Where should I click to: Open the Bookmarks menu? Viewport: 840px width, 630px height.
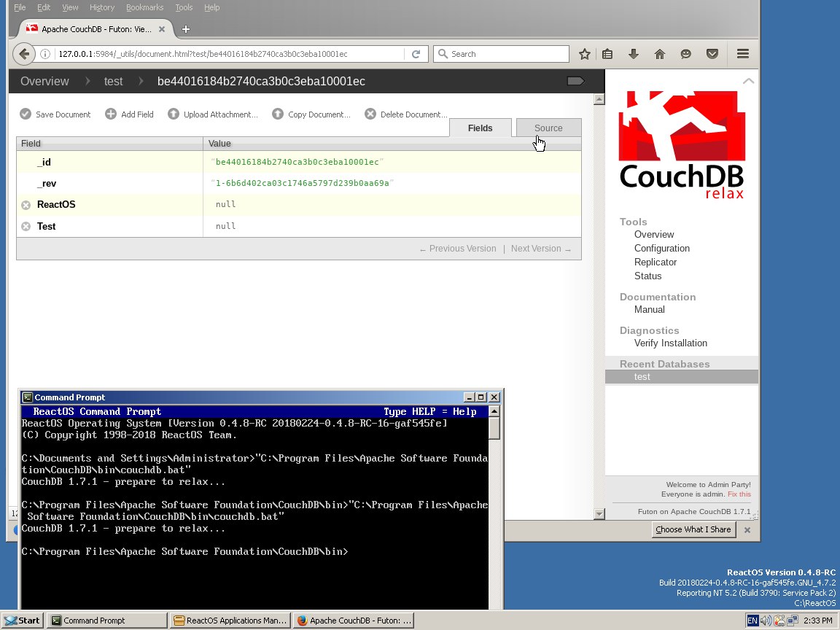(144, 7)
